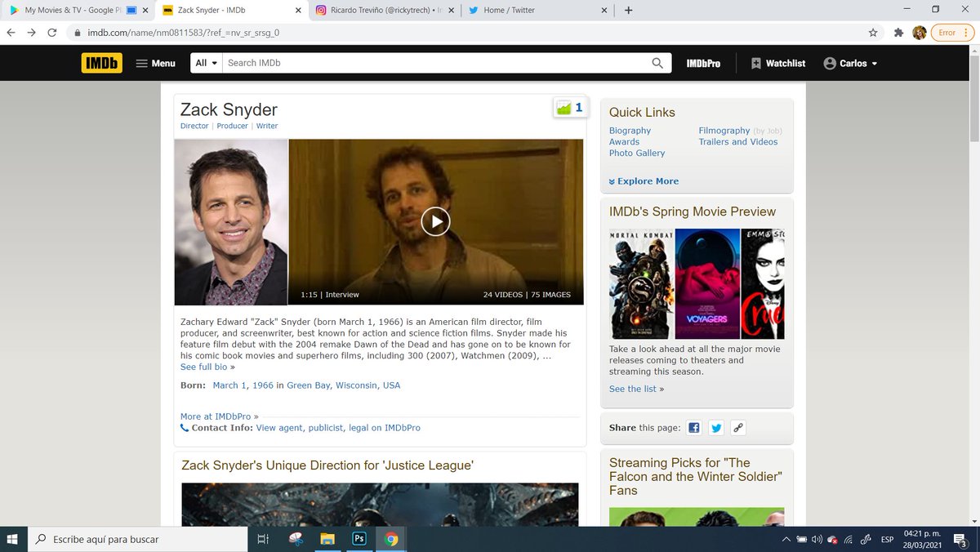Show hidden system tray icons
The image size is (980, 552).
pos(786,539)
